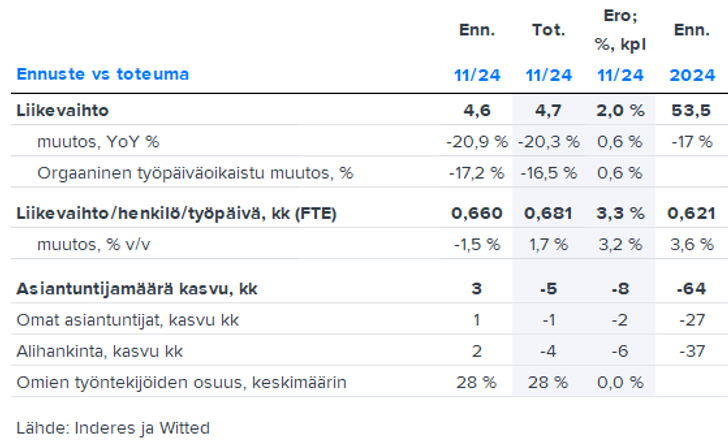Click the "Lähde: Inderes ja Witted" source note
The image size is (728, 447).
(x=112, y=428)
